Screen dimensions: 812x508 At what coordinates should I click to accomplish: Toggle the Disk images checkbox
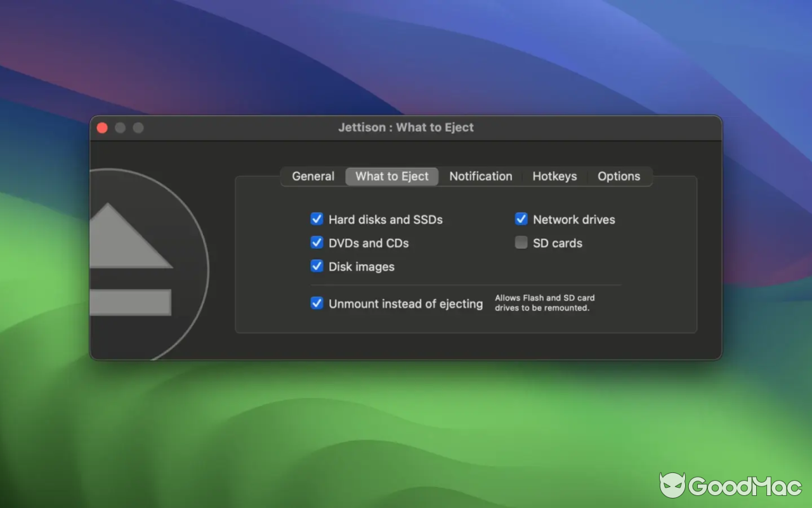point(317,265)
